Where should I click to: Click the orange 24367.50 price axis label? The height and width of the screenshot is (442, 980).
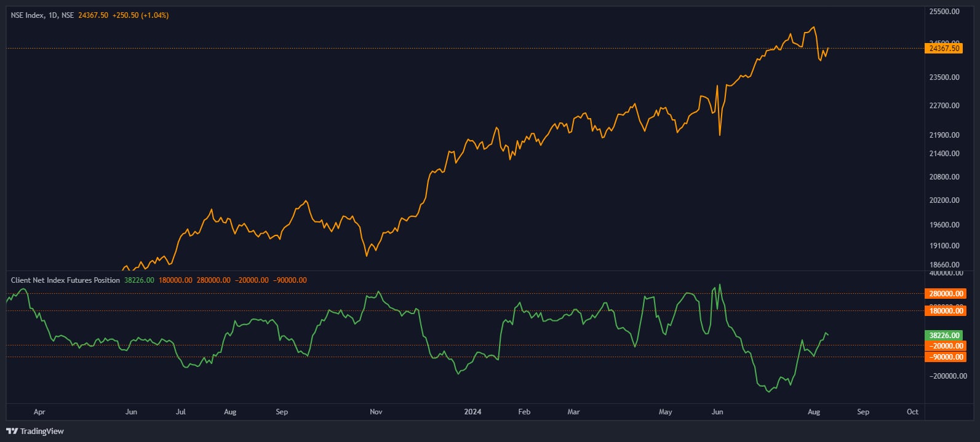tap(944, 49)
